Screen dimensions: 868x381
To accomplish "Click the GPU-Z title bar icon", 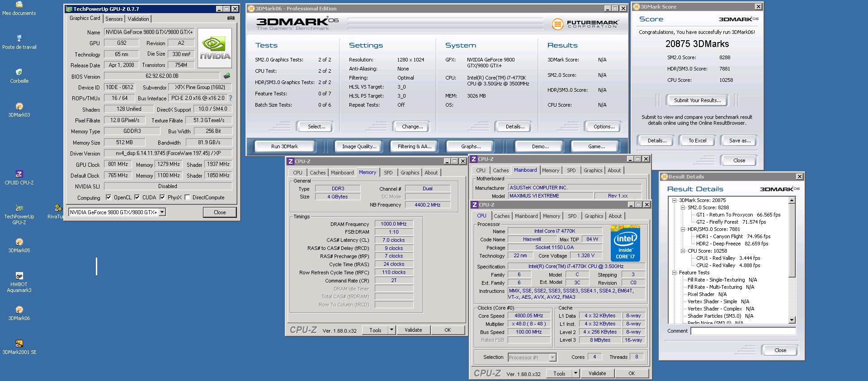I will click(69, 9).
